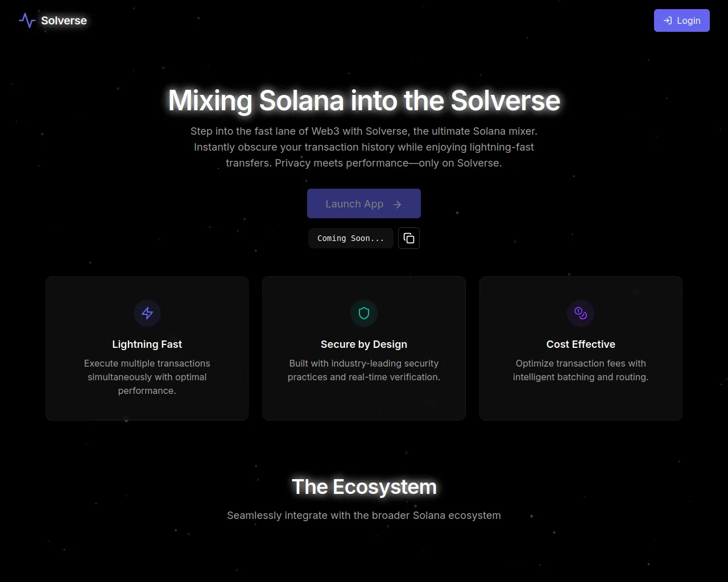
Task: Click the arrow icon inside the Login button
Action: point(668,20)
